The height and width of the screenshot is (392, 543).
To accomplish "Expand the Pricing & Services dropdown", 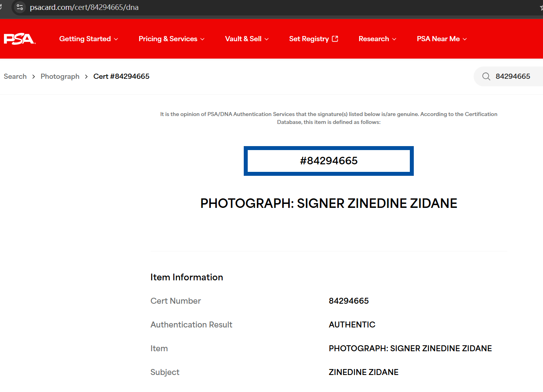I will coord(171,39).
